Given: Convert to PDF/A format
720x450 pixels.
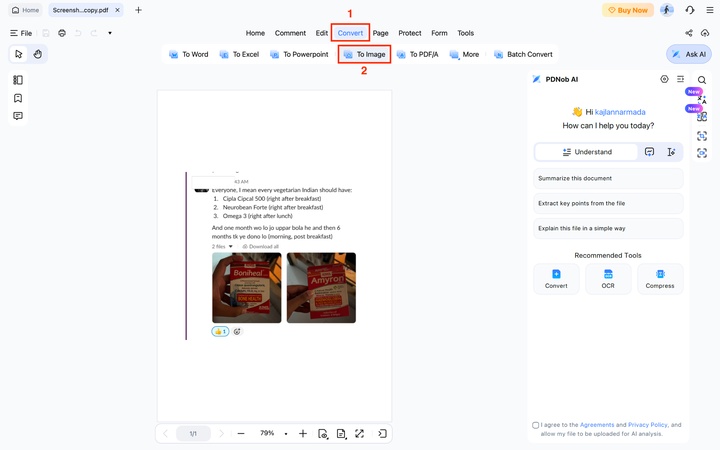Looking at the screenshot, I should point(417,54).
